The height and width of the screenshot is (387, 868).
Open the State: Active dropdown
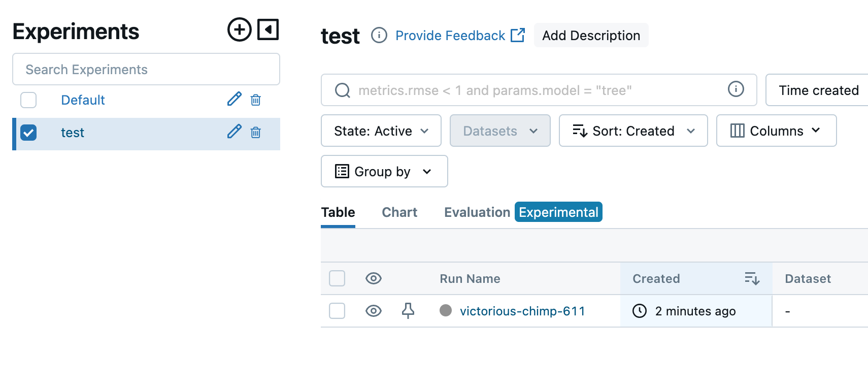381,131
